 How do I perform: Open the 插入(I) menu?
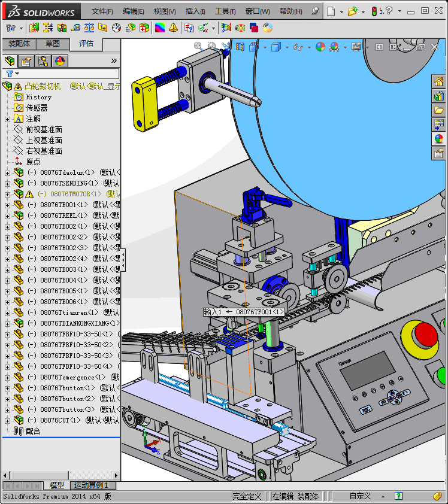[195, 11]
